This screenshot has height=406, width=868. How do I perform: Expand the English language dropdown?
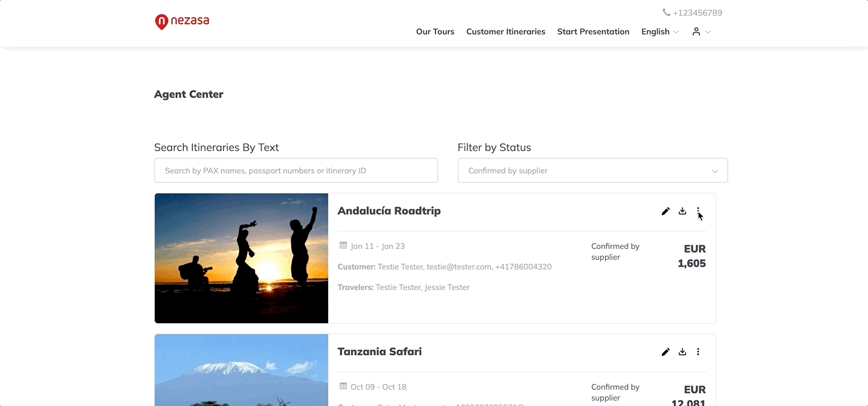(x=659, y=31)
